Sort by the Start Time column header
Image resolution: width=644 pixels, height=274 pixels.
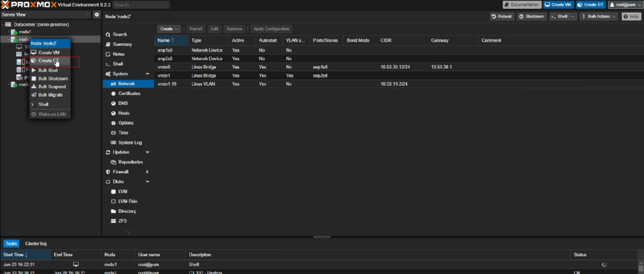[25, 255]
